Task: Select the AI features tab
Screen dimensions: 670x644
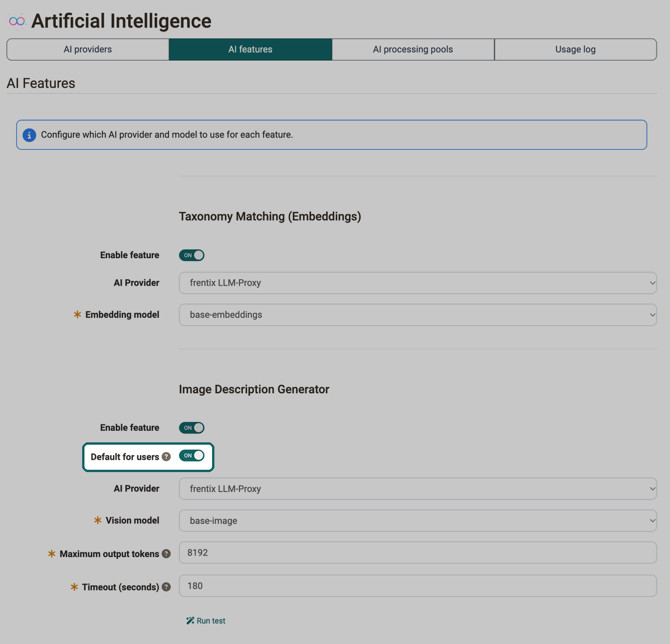Action: point(251,50)
